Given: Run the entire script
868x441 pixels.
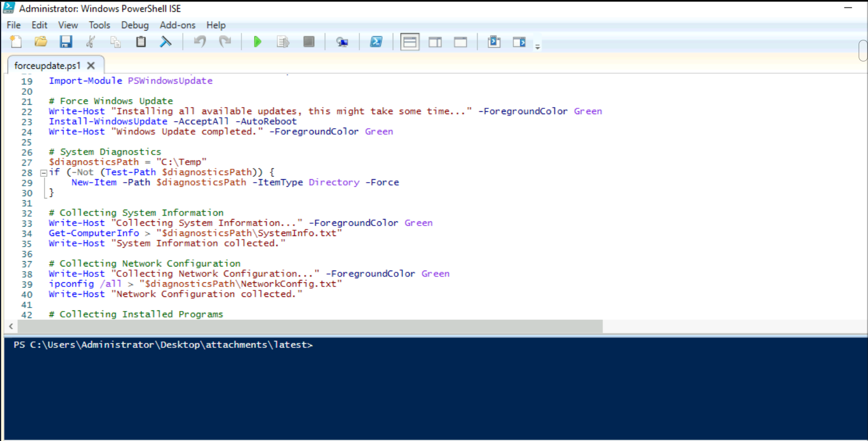Looking at the screenshot, I should 258,42.
